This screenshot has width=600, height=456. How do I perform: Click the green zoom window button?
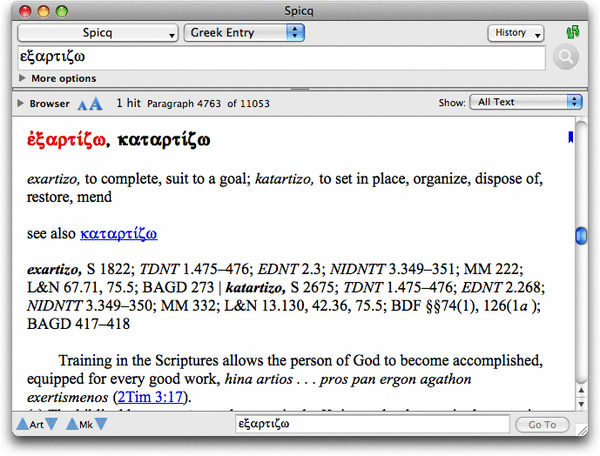pos(62,11)
